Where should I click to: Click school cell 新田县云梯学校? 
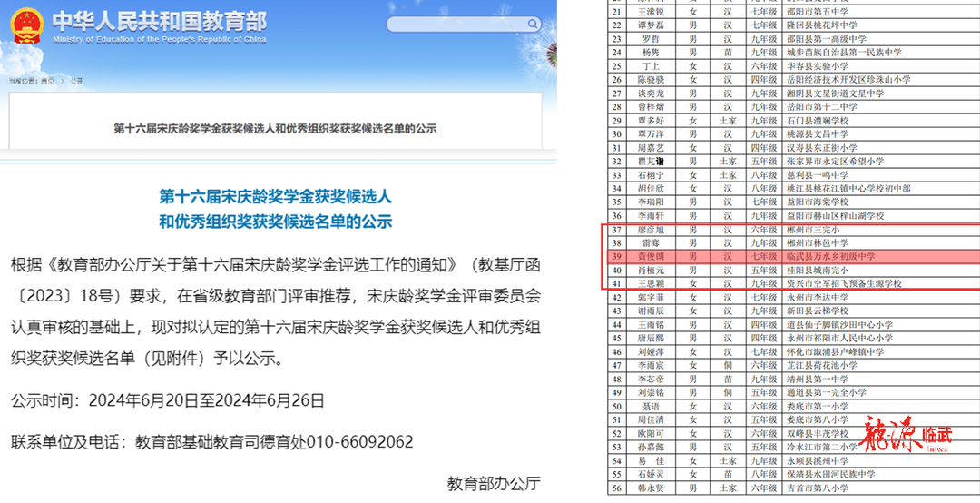tap(818, 311)
